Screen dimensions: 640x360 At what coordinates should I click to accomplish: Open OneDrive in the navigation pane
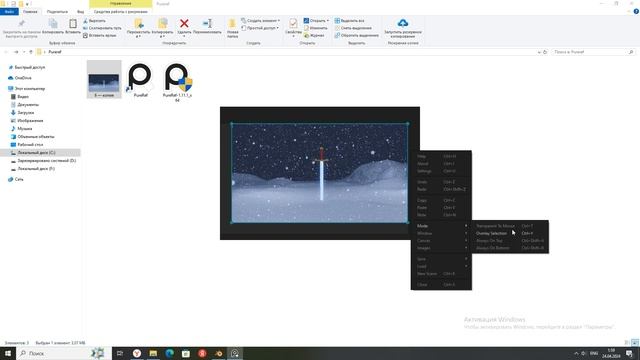tap(23, 78)
